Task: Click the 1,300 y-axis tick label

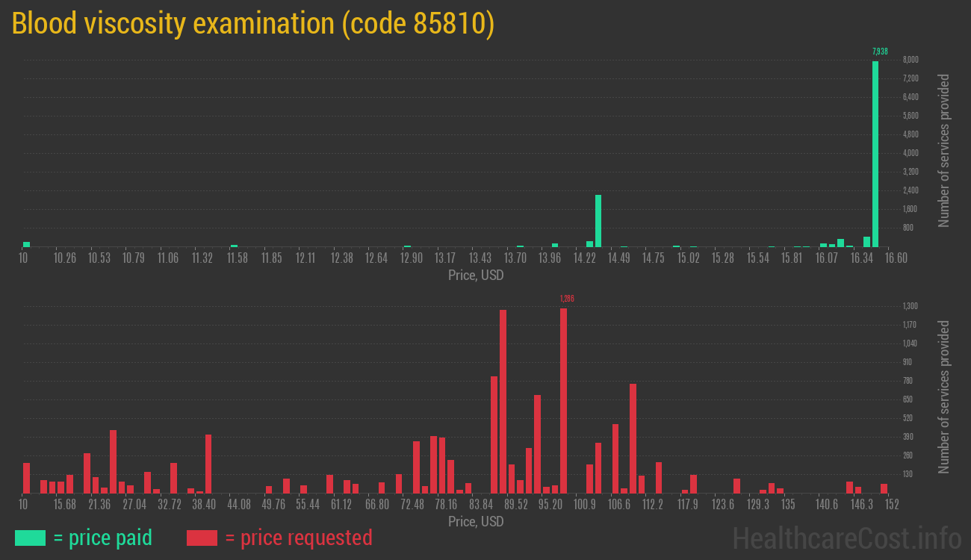Action: coord(910,306)
